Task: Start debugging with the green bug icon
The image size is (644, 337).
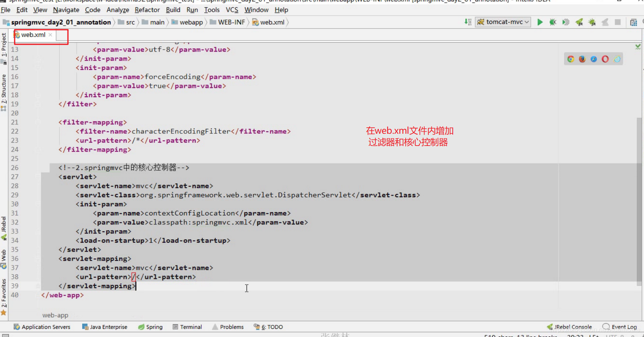Action: coord(552,22)
